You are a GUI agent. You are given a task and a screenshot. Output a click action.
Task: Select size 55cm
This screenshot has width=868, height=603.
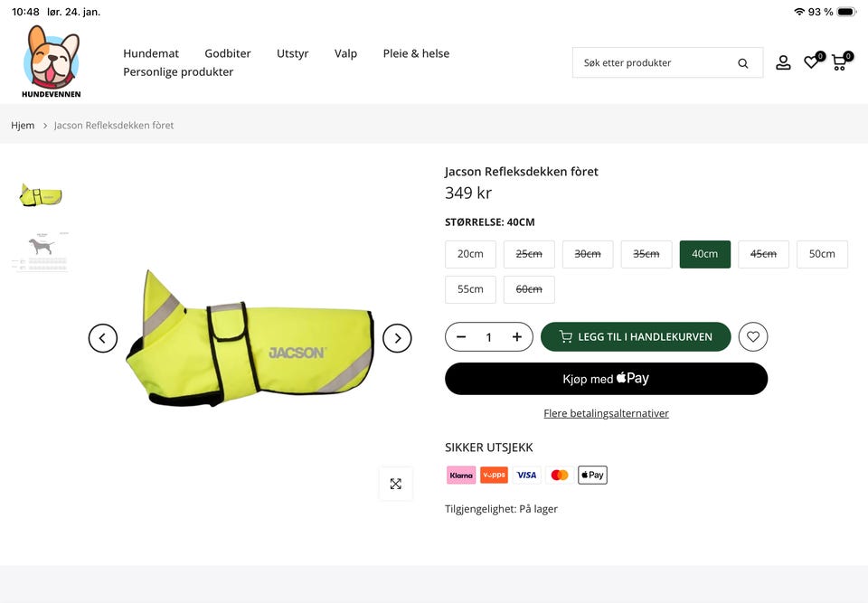pyautogui.click(x=470, y=289)
